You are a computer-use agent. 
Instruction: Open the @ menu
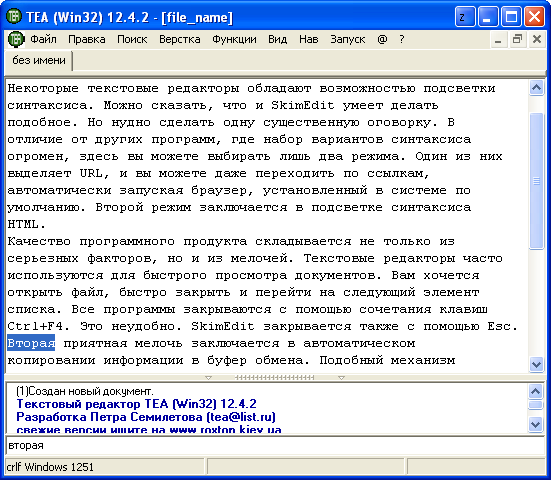pyautogui.click(x=382, y=39)
